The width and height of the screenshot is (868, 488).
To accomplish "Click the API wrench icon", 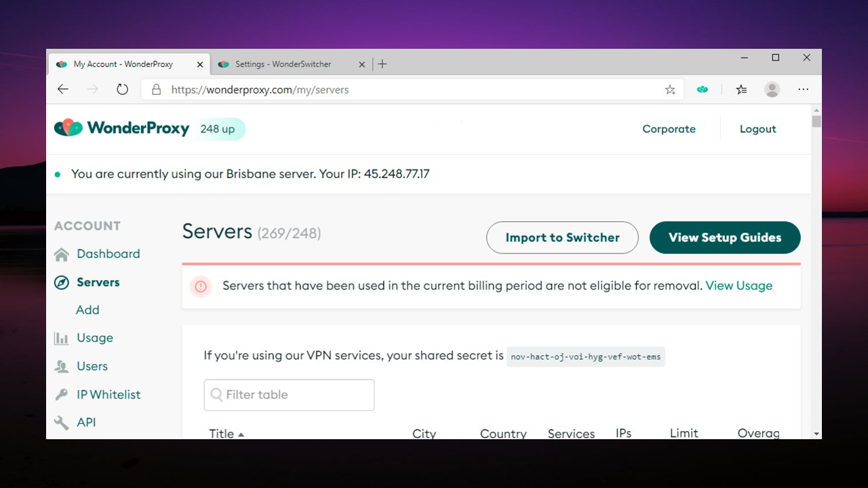I will (62, 423).
